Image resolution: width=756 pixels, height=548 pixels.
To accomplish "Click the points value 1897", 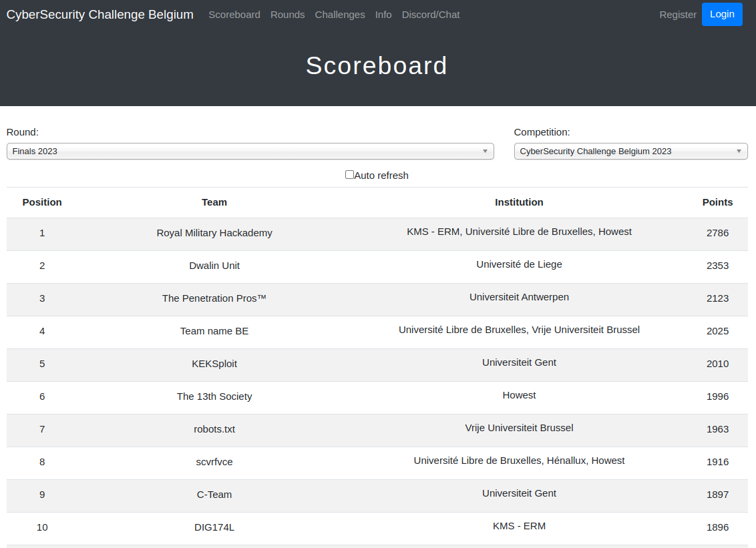I will pyautogui.click(x=717, y=495).
